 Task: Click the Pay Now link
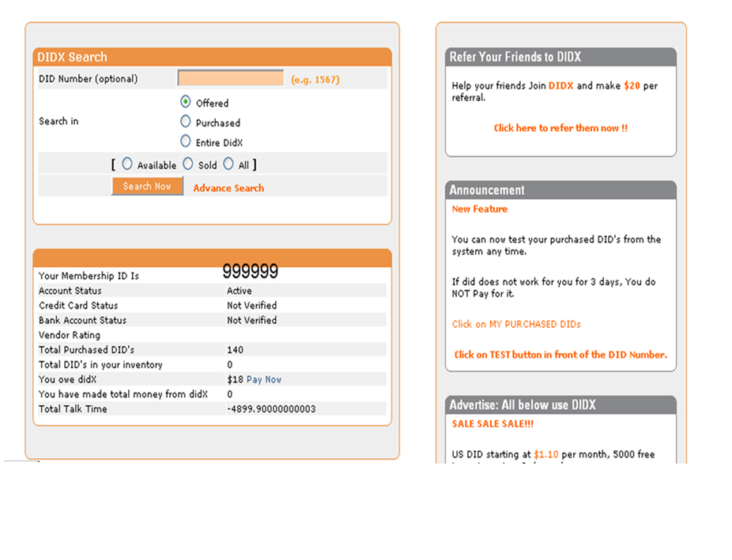point(263,380)
